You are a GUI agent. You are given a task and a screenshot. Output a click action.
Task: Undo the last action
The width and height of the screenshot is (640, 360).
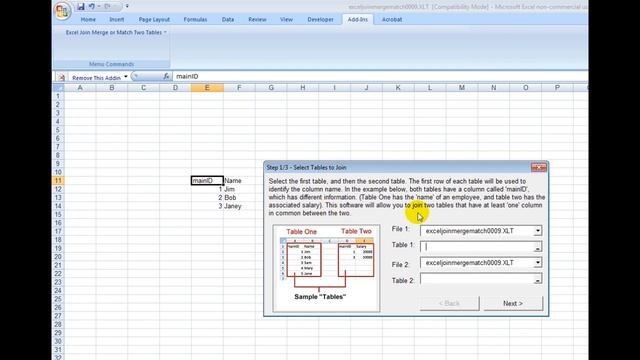click(92, 7)
